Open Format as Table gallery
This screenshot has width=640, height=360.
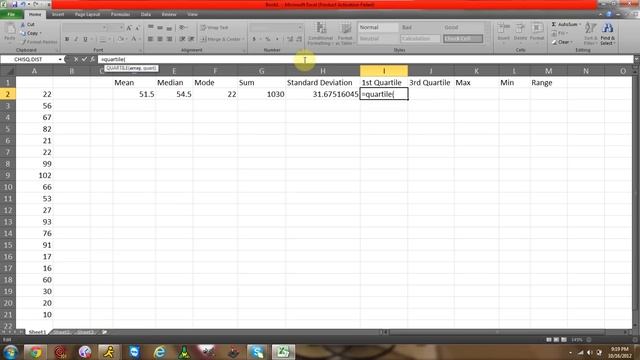coord(346,33)
